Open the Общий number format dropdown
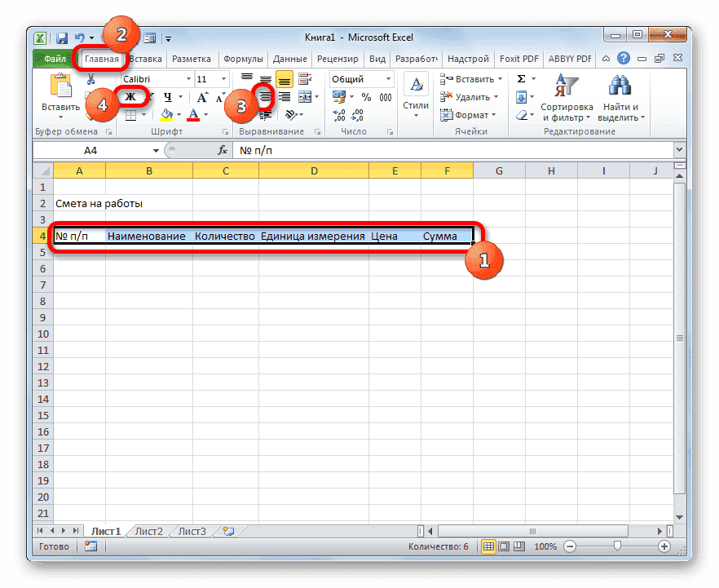The image size is (719, 588). pos(387,79)
